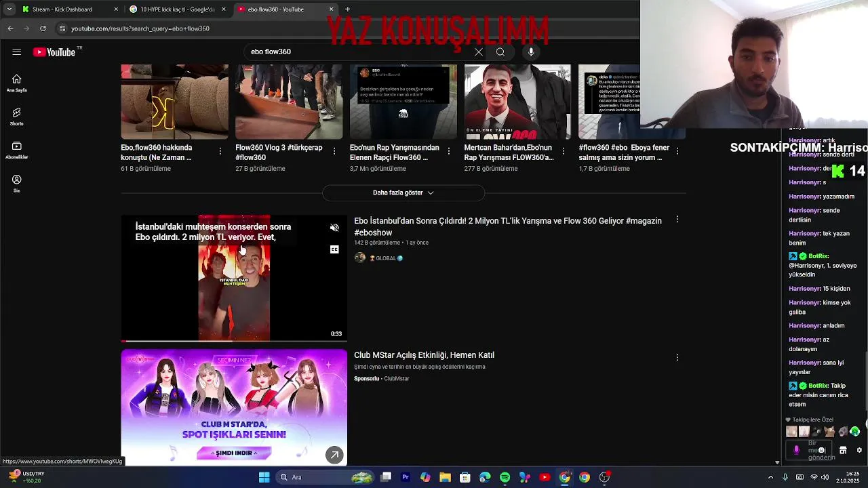868x488 pixels.
Task: Click chat message 'sana iyi yayınlar'
Action: pyautogui.click(x=816, y=367)
